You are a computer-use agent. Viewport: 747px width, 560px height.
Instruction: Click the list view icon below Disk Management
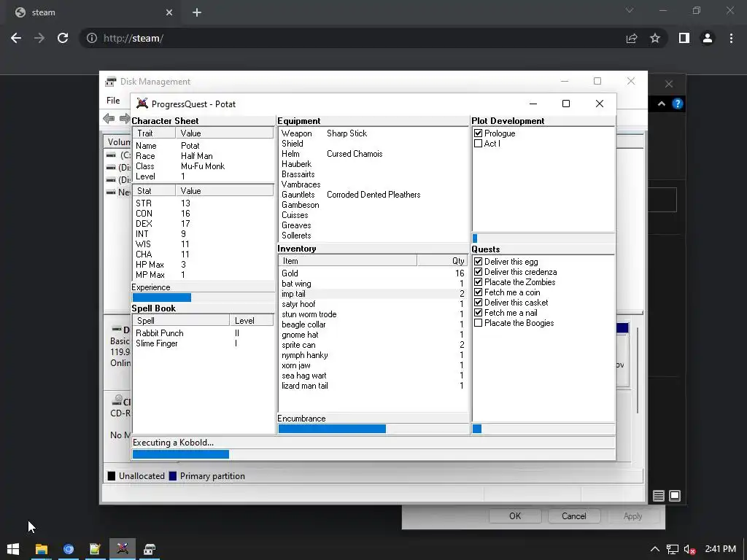pos(659,496)
